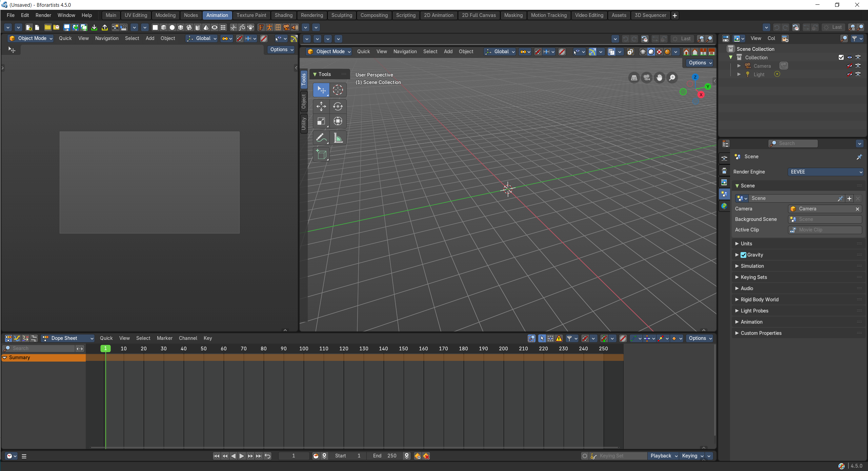
Task: Select the Add Cube tool
Action: point(321,155)
